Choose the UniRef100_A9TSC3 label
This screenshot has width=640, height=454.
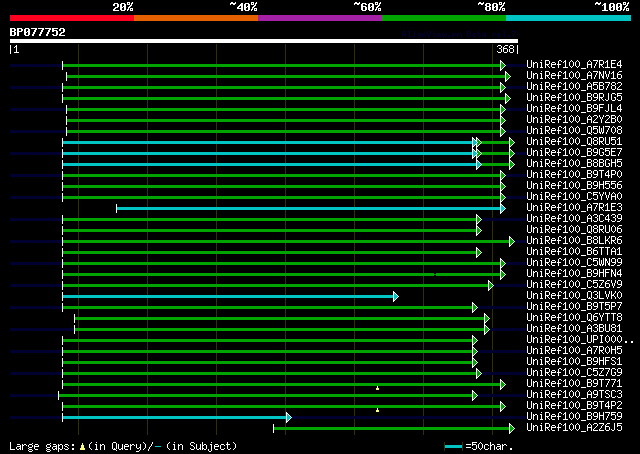(574, 395)
